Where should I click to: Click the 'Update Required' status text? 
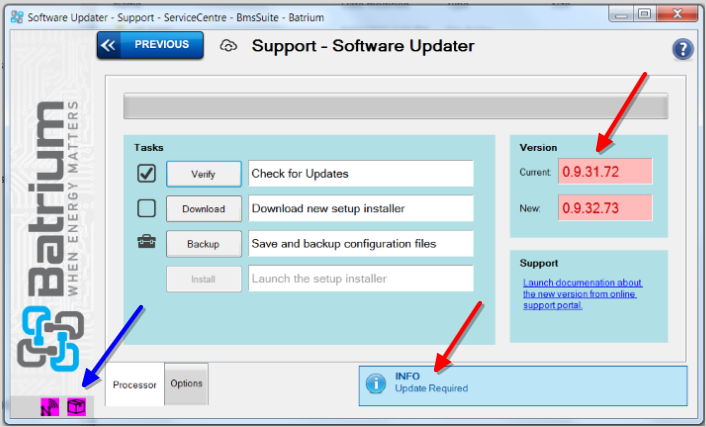point(431,388)
